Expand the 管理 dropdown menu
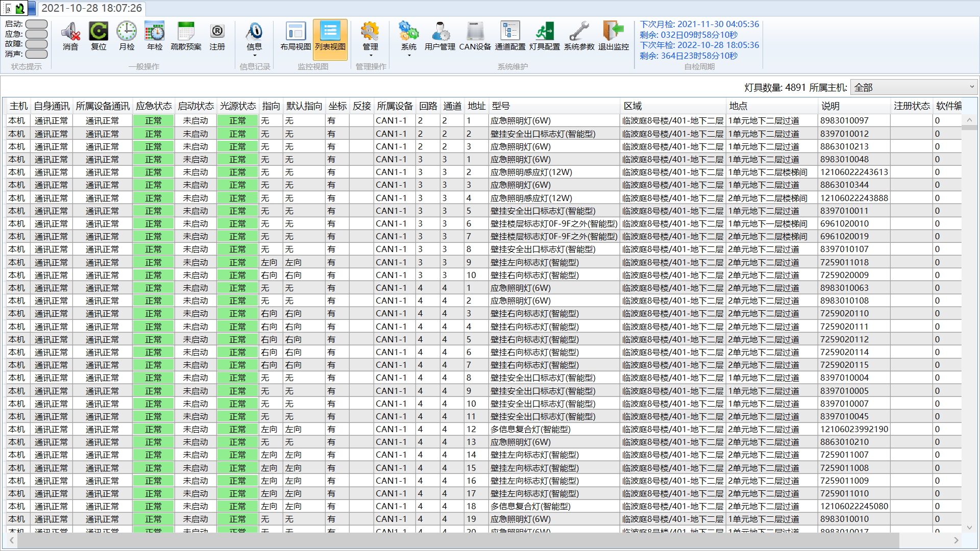 pyautogui.click(x=371, y=55)
